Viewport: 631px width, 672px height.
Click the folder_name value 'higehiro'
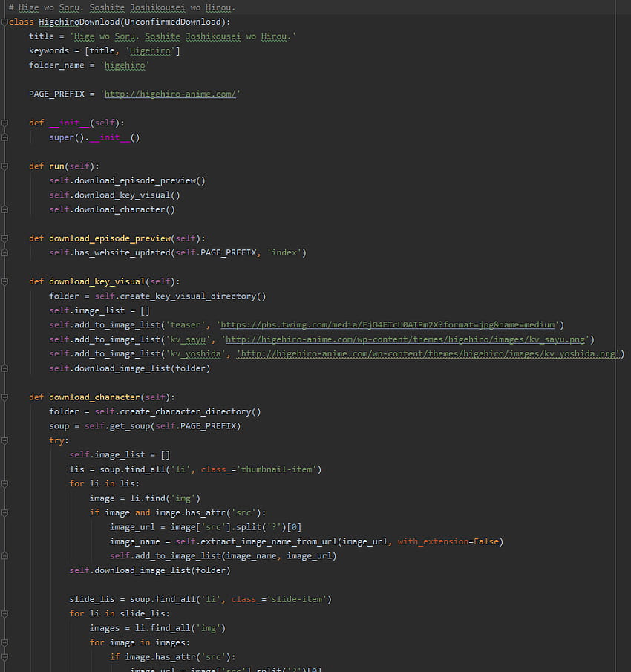[x=125, y=65]
